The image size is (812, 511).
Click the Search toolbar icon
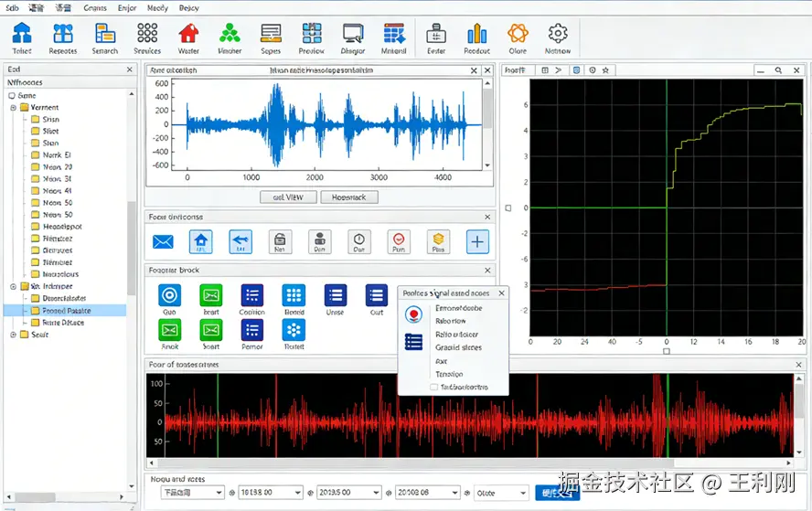coord(104,35)
